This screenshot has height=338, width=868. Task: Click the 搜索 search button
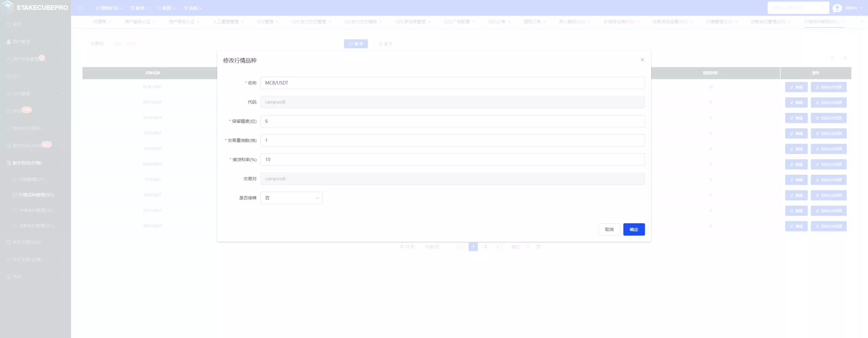point(356,44)
